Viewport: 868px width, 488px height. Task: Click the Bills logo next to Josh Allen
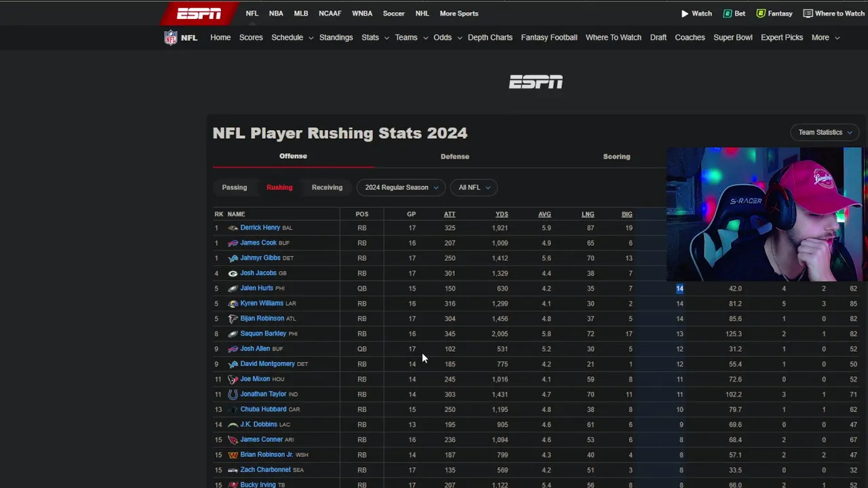pyautogui.click(x=233, y=349)
